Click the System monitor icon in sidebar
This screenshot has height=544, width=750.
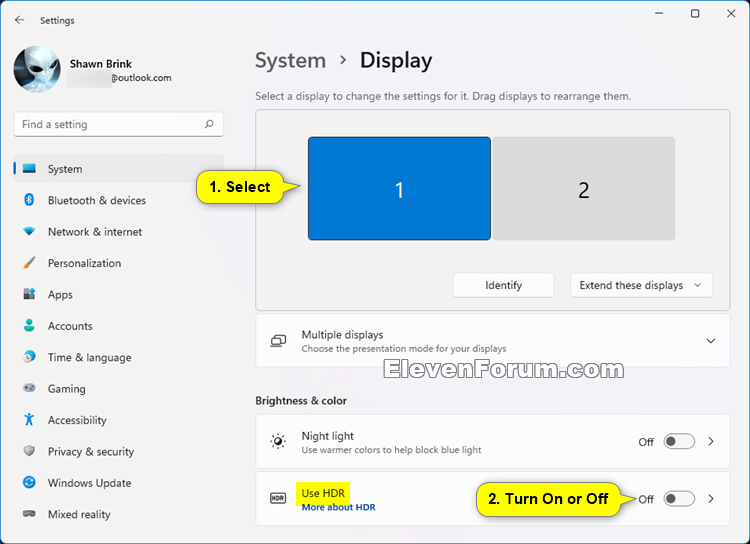[29, 169]
